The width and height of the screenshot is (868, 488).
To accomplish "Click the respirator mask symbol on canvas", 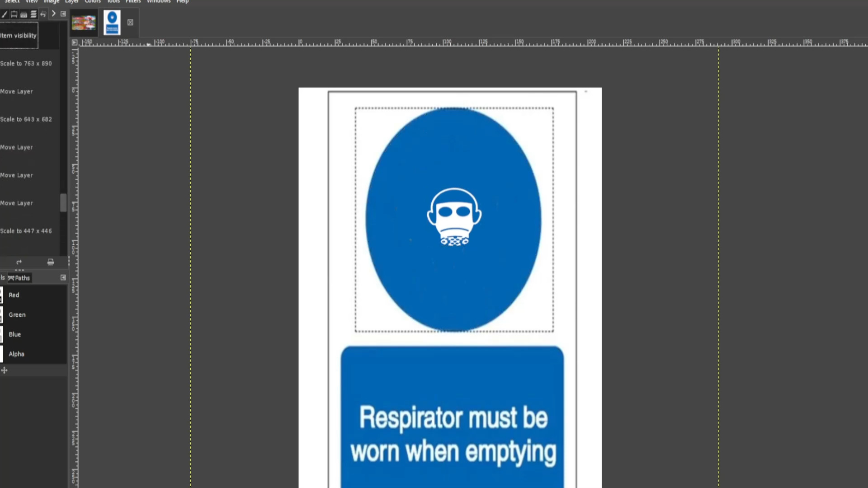I will pyautogui.click(x=454, y=217).
